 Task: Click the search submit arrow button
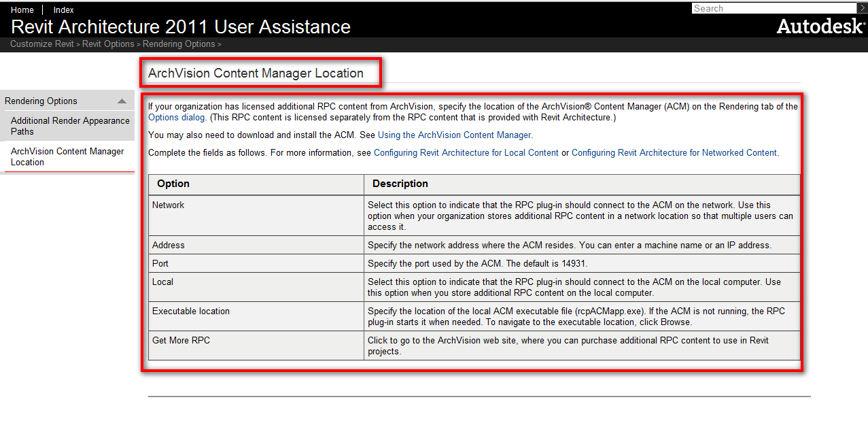point(862,8)
